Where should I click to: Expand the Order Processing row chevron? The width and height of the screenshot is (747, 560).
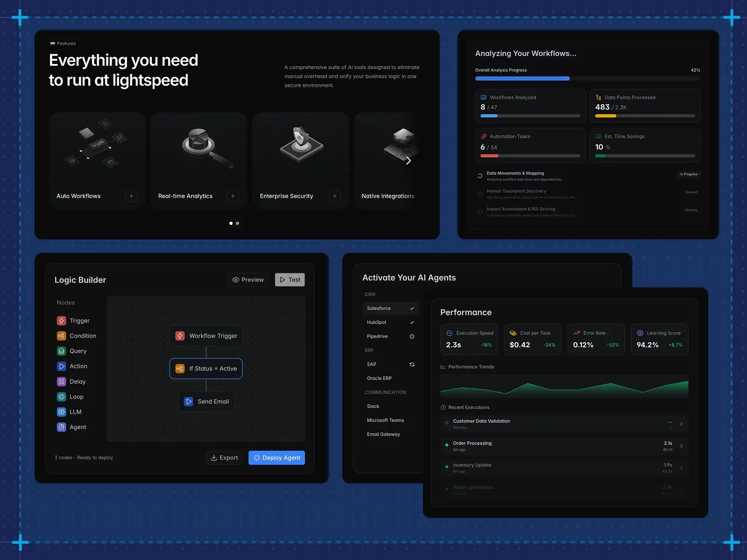(x=682, y=446)
